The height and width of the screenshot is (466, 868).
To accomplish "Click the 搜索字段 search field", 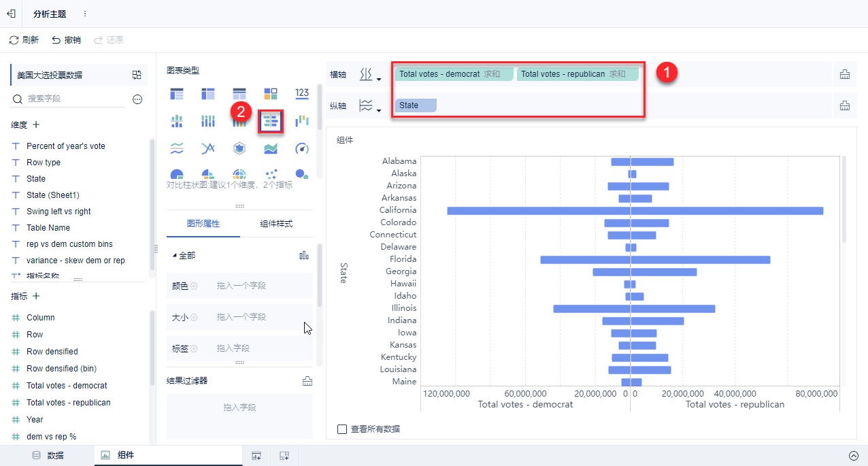I will click(68, 99).
